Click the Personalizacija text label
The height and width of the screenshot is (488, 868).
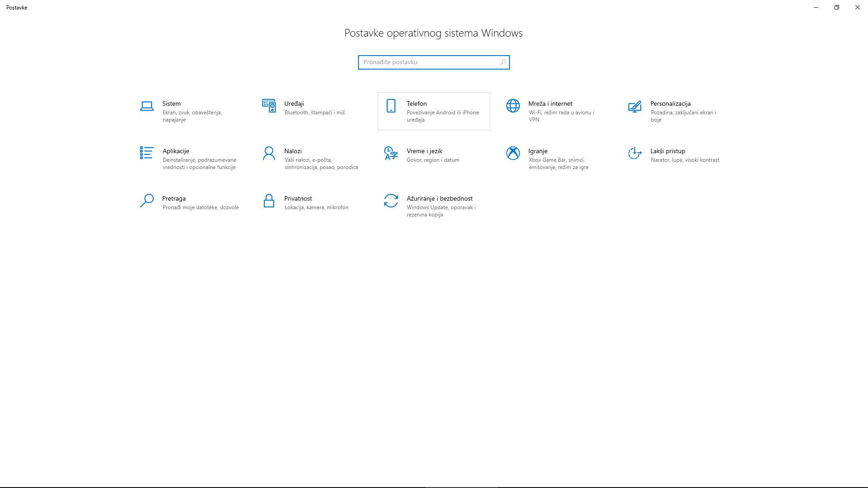[x=670, y=103]
